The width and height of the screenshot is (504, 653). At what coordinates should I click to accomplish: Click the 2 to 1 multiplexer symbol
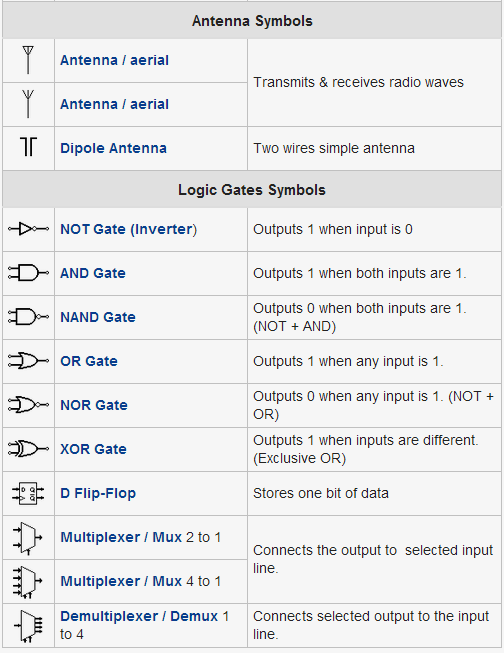click(x=28, y=538)
